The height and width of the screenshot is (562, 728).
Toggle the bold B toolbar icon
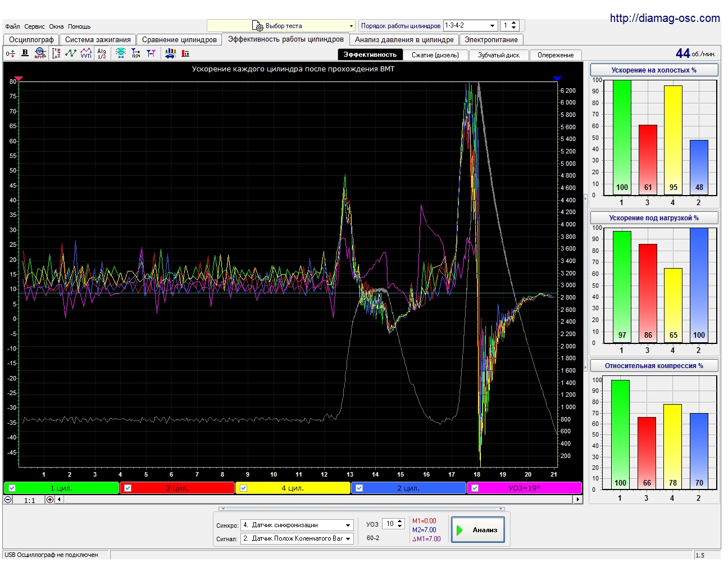click(25, 53)
